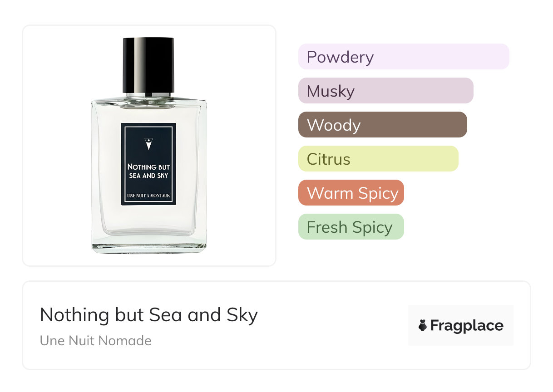Screen dimensions: 553x392
Task: Click the black perfume bottle cap
Action: (148, 65)
